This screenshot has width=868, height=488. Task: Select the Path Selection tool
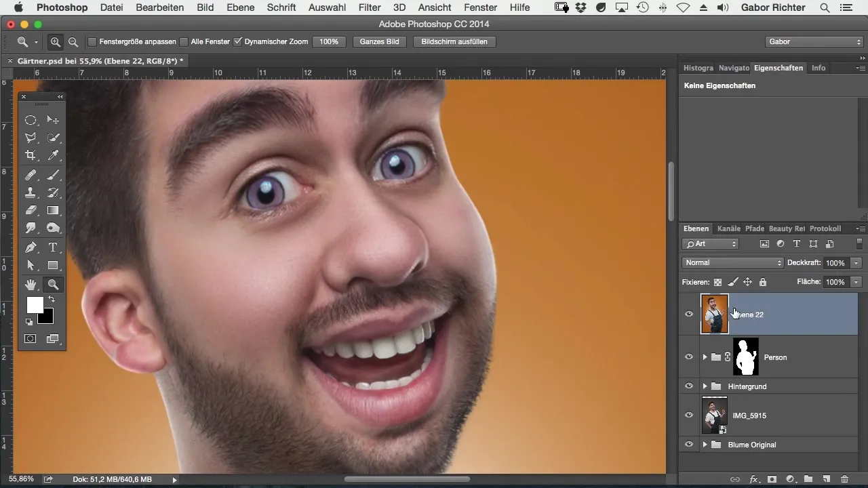(31, 265)
